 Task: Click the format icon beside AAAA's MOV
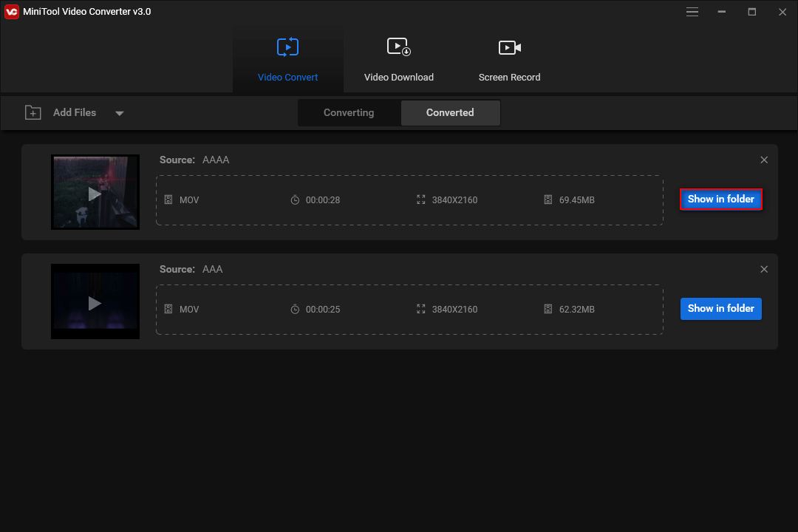pyautogui.click(x=168, y=199)
